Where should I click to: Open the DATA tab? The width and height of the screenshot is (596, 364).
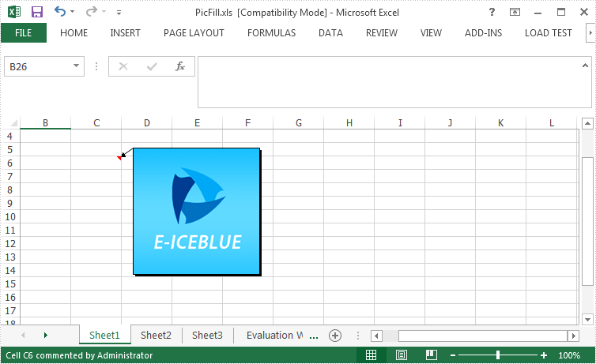pyautogui.click(x=330, y=33)
